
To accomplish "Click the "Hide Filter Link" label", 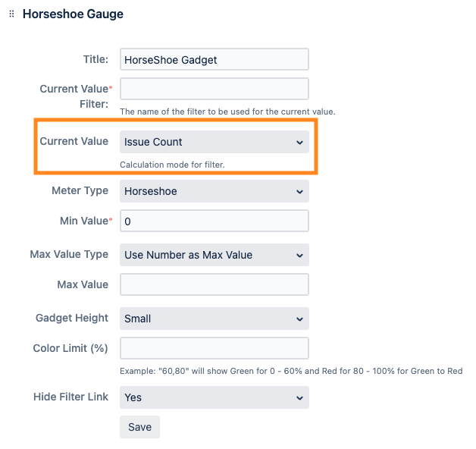I will coord(70,397).
